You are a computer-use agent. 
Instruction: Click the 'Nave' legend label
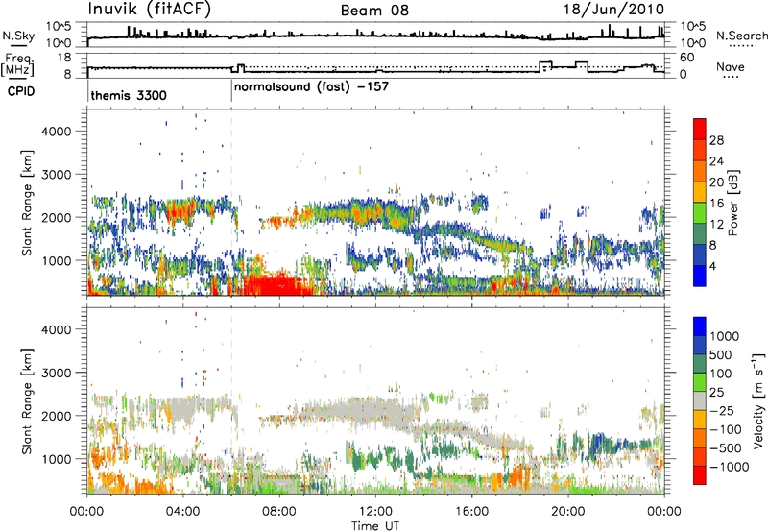coord(731,66)
